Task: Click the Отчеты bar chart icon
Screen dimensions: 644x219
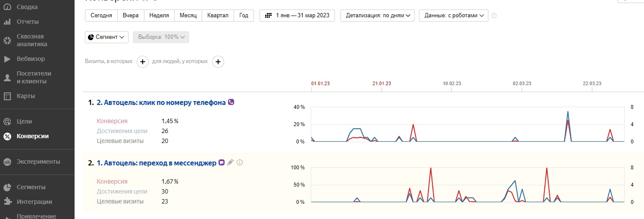Action: 7,22
